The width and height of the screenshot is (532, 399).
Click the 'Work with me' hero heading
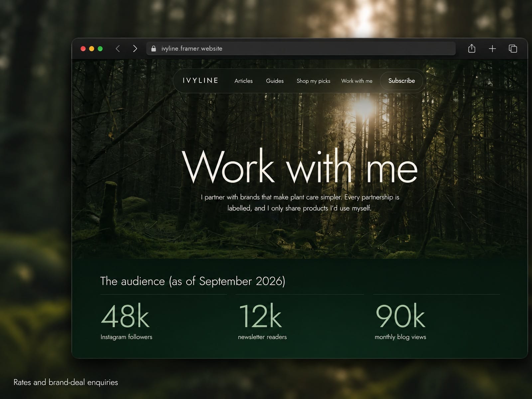[x=300, y=166]
